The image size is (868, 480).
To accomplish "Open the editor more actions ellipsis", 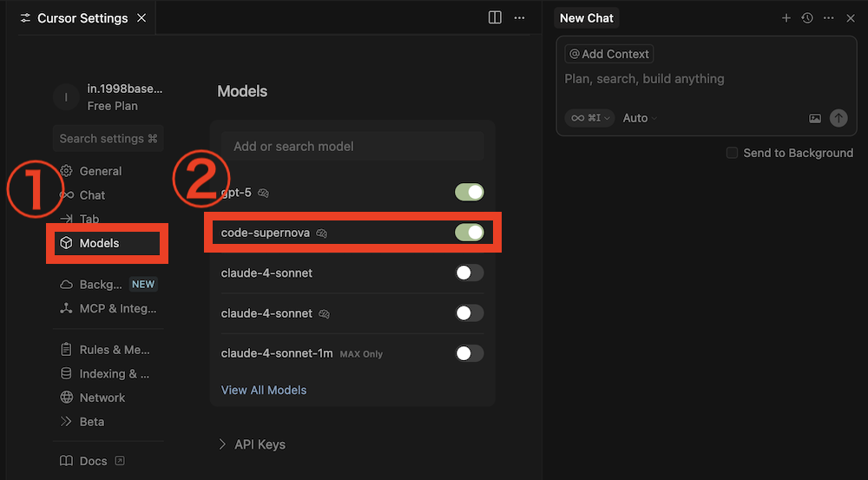I will pyautogui.click(x=519, y=17).
